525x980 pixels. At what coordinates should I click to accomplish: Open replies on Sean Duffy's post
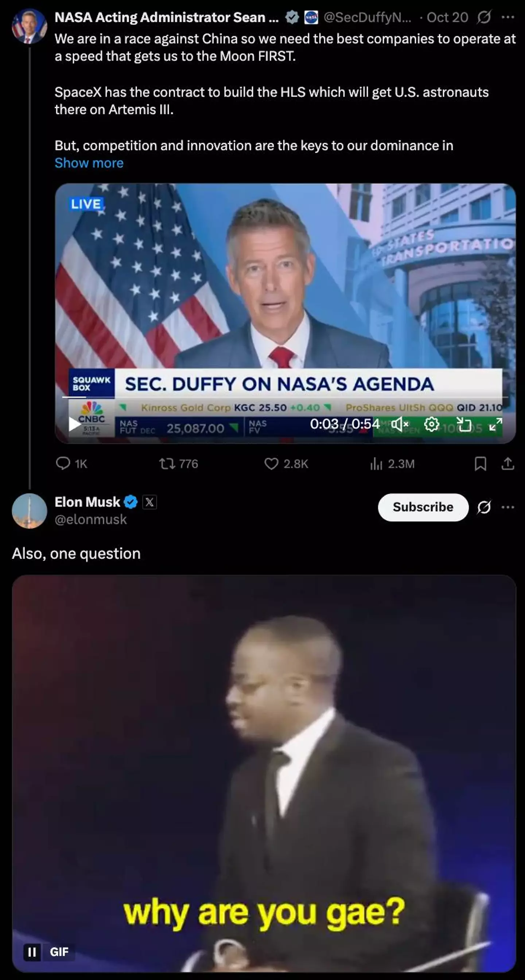click(71, 463)
